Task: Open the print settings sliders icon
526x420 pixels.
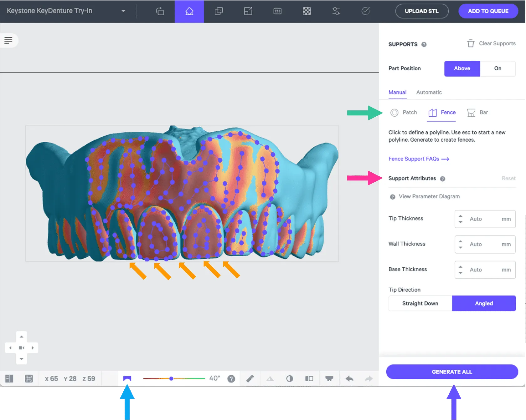Action: (336, 11)
